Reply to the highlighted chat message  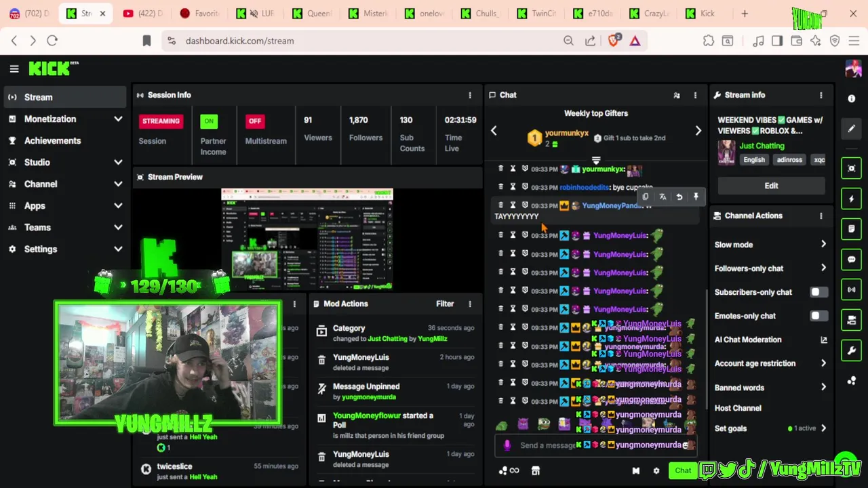click(x=679, y=197)
